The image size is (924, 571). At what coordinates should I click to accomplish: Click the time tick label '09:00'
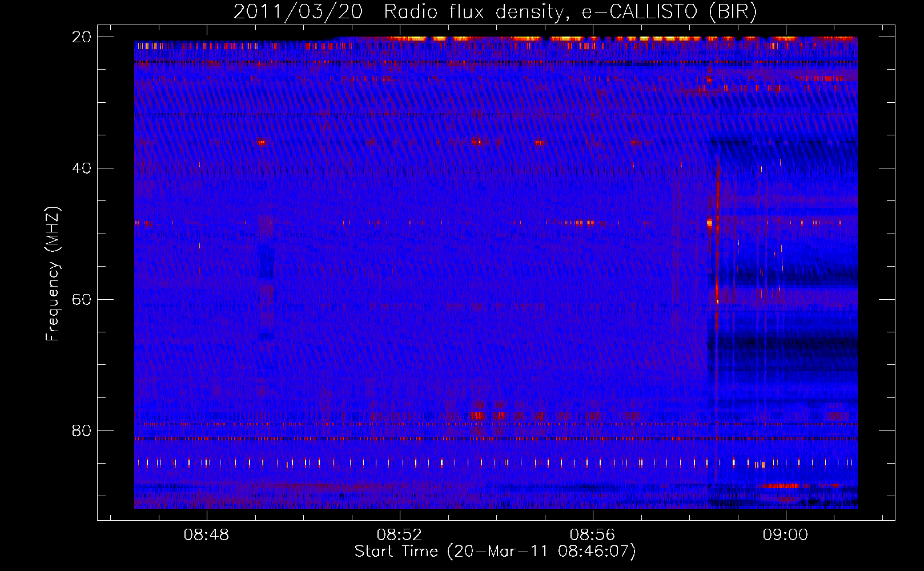[x=786, y=534]
